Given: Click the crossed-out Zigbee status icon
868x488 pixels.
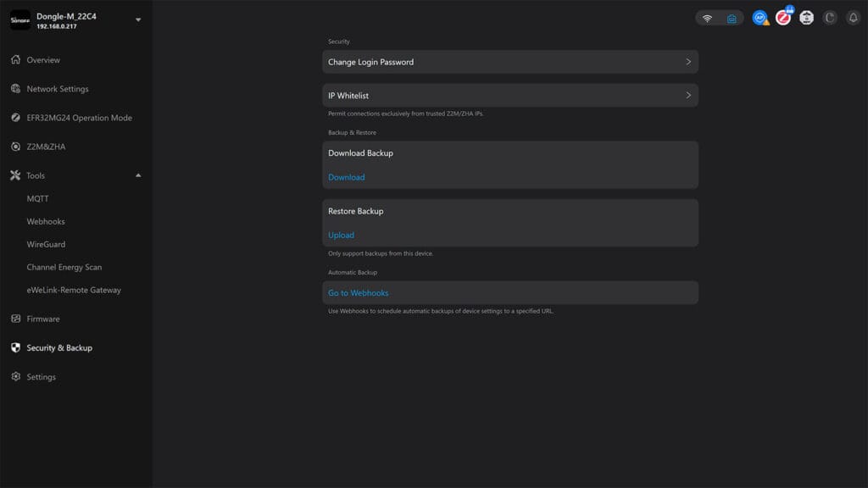Looking at the screenshot, I should click(x=782, y=17).
